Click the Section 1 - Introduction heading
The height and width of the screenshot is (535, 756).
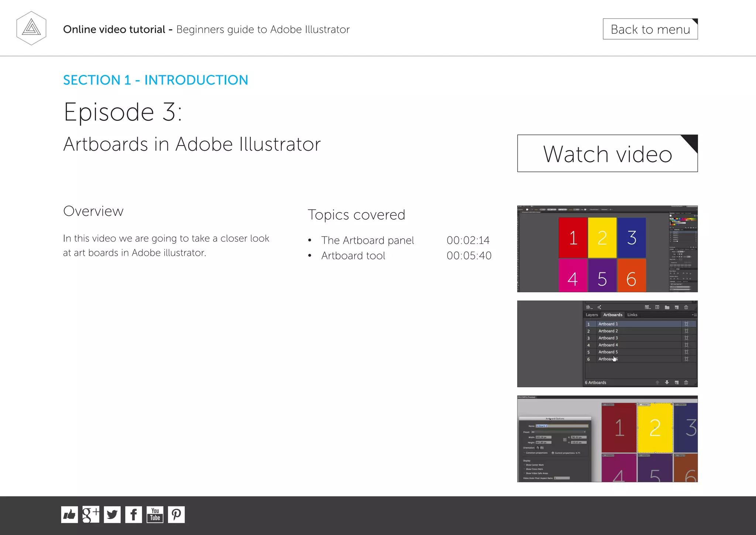(x=155, y=80)
